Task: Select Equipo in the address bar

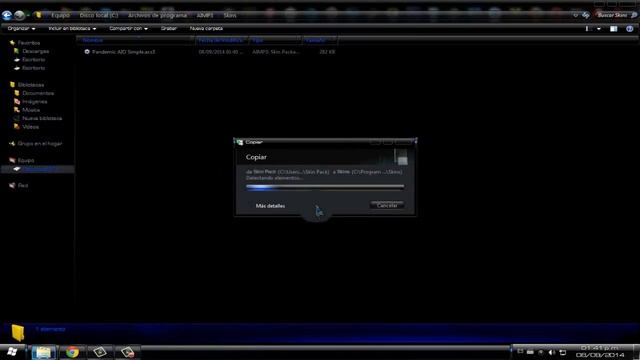Action: point(60,15)
